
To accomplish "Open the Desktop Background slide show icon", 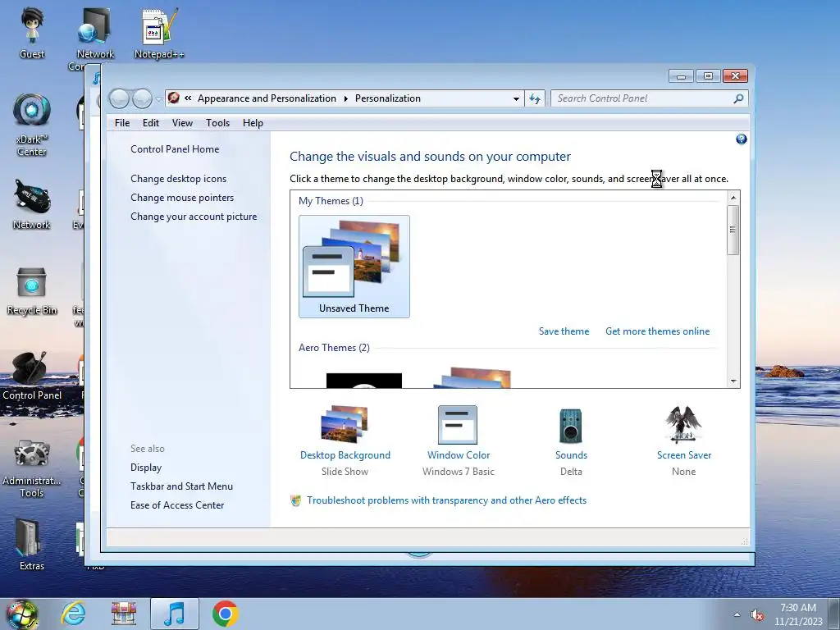I will point(345,424).
